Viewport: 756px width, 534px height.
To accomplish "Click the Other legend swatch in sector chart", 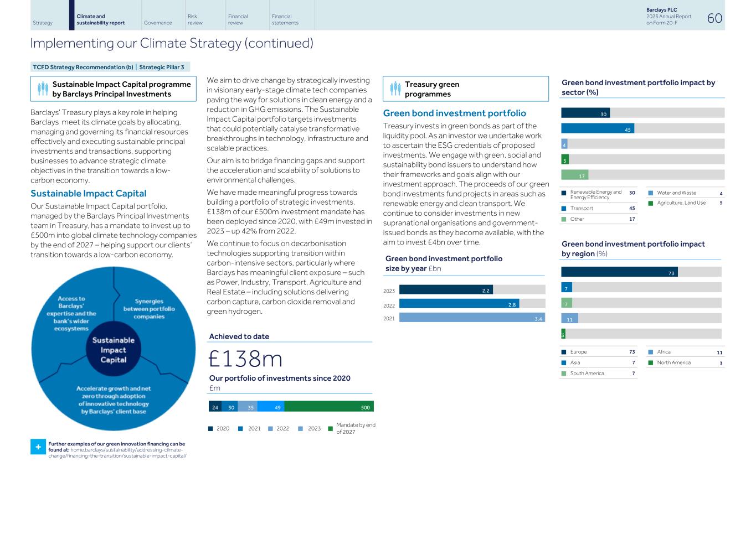I will [564, 219].
